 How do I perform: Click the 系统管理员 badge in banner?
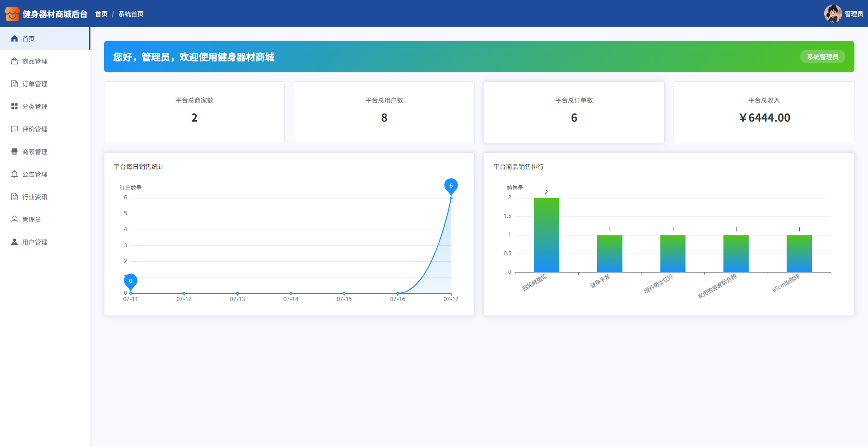(x=822, y=57)
